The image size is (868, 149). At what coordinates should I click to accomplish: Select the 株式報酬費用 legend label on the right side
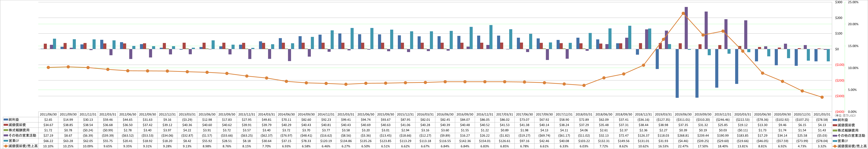pos(845,130)
